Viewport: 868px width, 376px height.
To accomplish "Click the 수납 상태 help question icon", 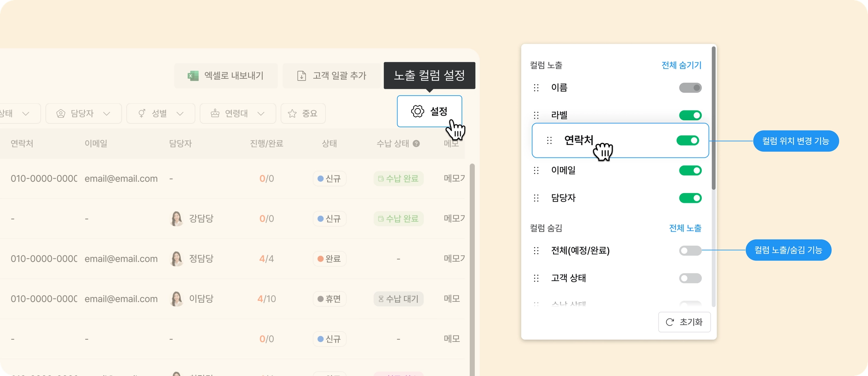I will click(416, 144).
